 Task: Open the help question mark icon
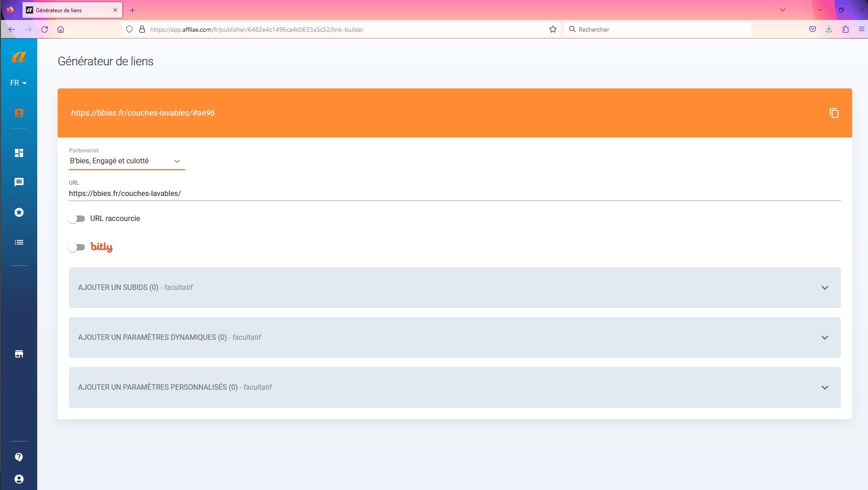[19, 457]
